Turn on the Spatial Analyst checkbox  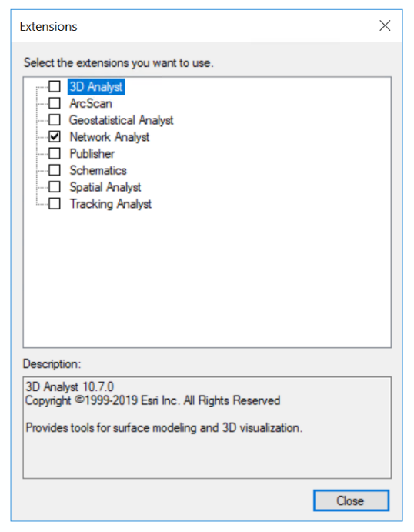pos(54,187)
